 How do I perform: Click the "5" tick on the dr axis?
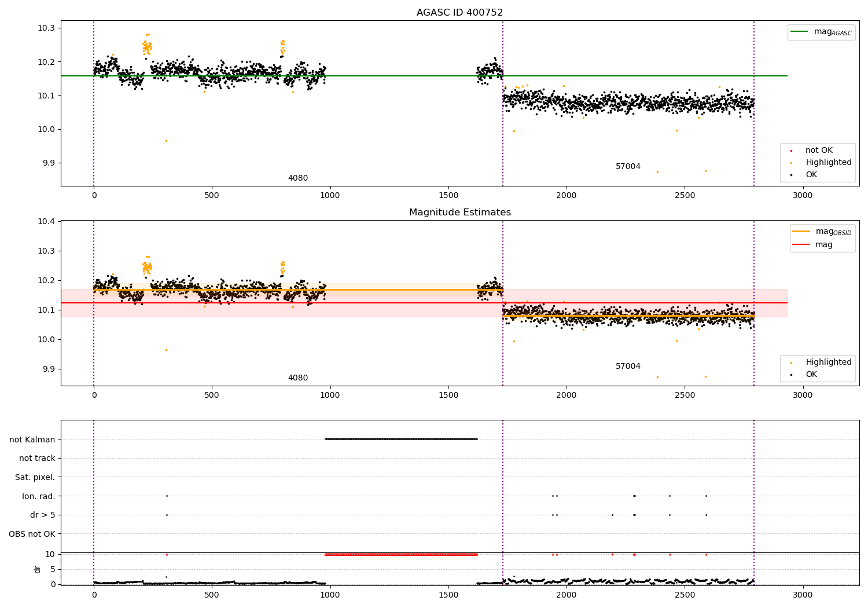click(53, 570)
